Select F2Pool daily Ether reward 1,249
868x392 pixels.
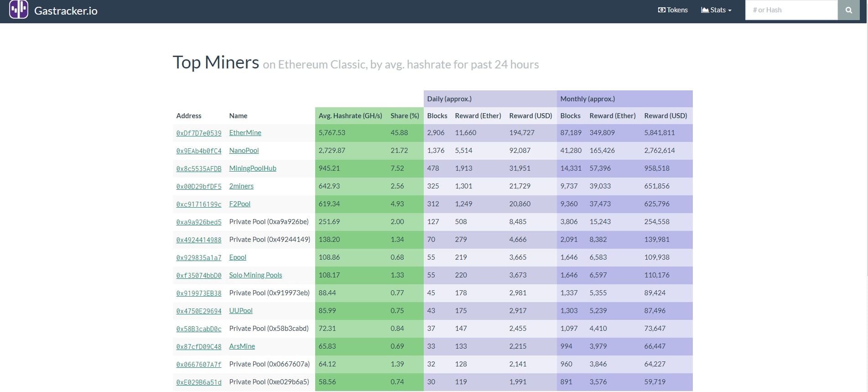coord(463,204)
